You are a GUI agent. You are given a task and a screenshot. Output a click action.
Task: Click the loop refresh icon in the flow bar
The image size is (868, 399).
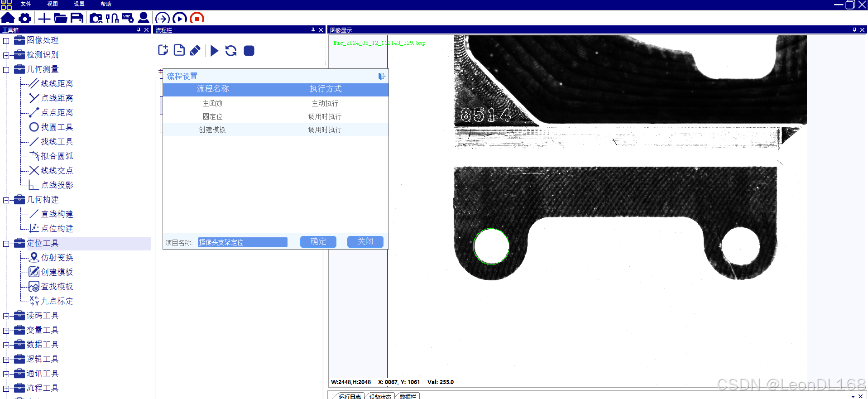(231, 50)
